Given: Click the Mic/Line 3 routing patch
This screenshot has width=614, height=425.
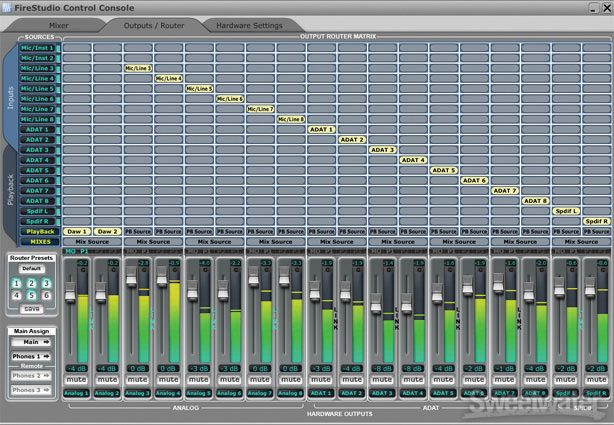Looking at the screenshot, I should 138,68.
